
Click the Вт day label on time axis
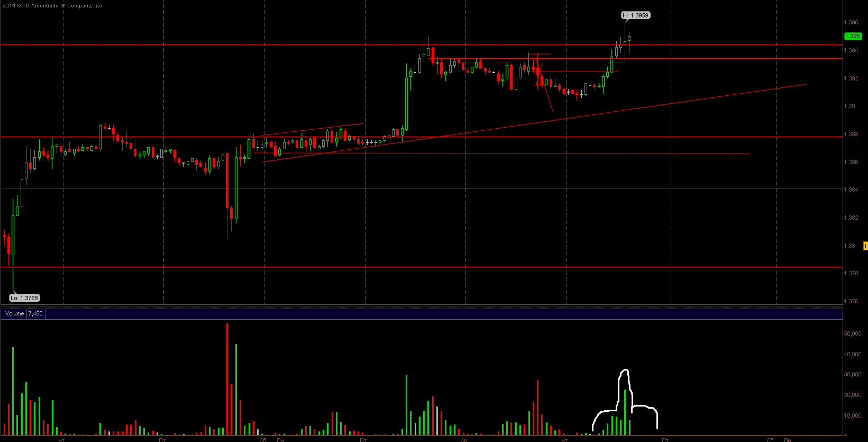tap(363, 439)
